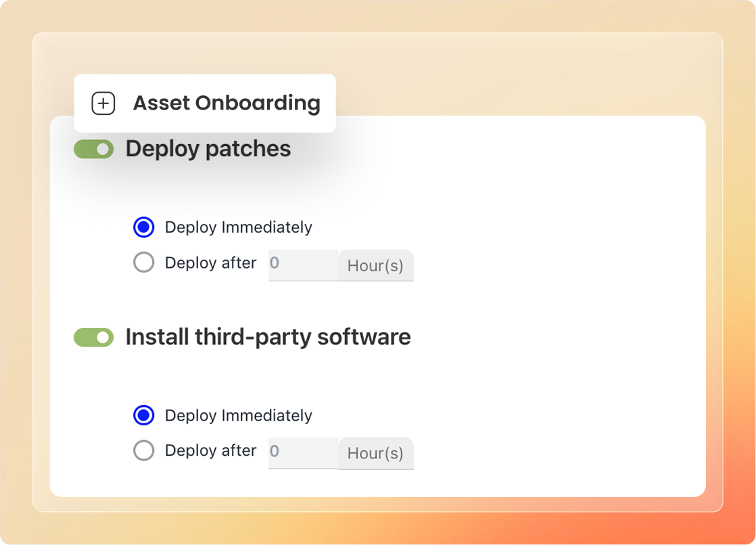Focus the hours input under Deploy patches
Image resolution: width=756 pixels, height=545 pixels.
(x=302, y=264)
